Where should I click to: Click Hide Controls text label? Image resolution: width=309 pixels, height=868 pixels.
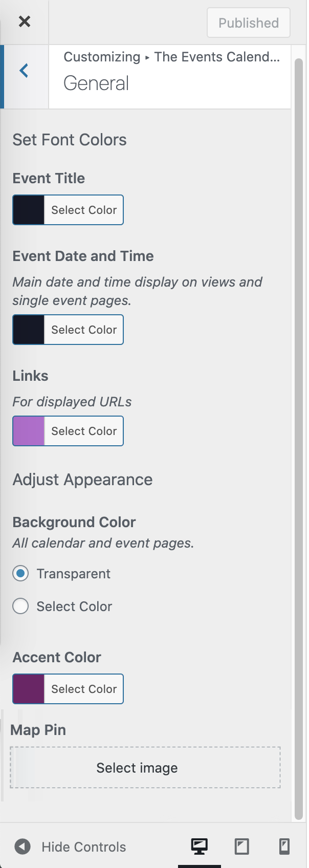pos(84,847)
